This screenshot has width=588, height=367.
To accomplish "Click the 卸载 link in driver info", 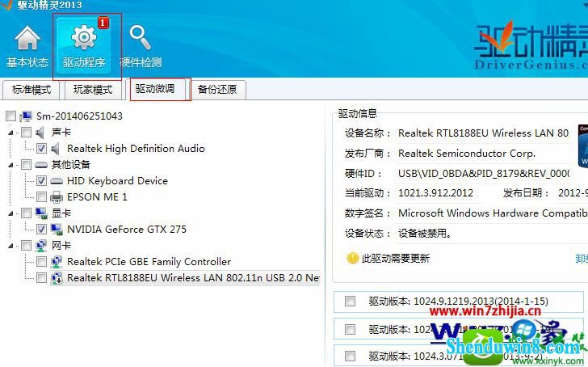I will (x=582, y=258).
